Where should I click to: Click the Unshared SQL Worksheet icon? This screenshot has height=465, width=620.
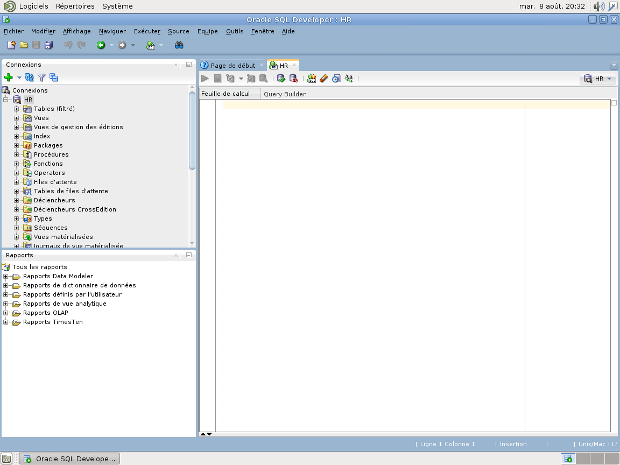(312, 78)
